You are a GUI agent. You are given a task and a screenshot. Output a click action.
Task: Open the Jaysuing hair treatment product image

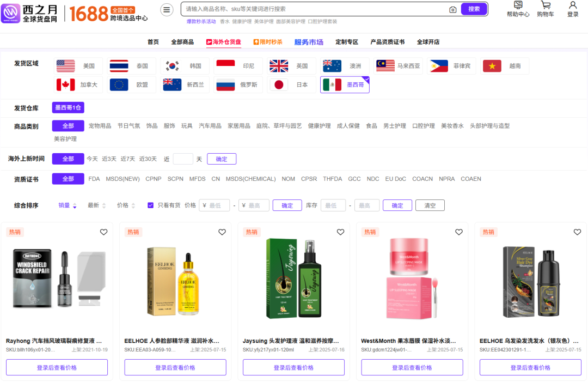click(x=293, y=278)
